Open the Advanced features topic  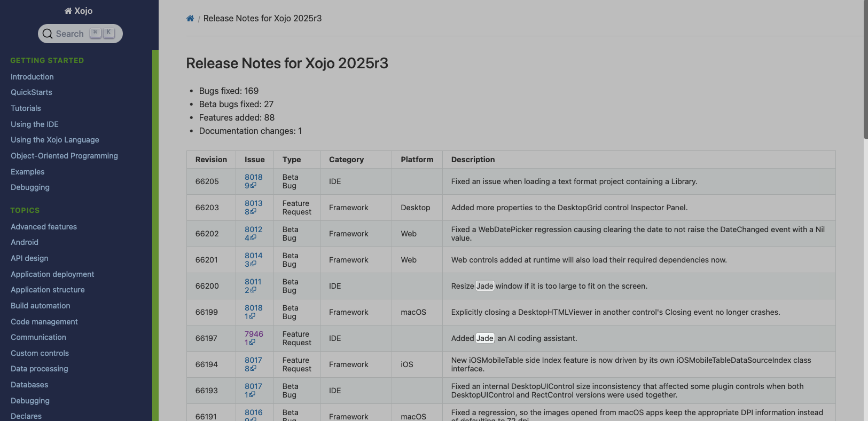point(44,227)
